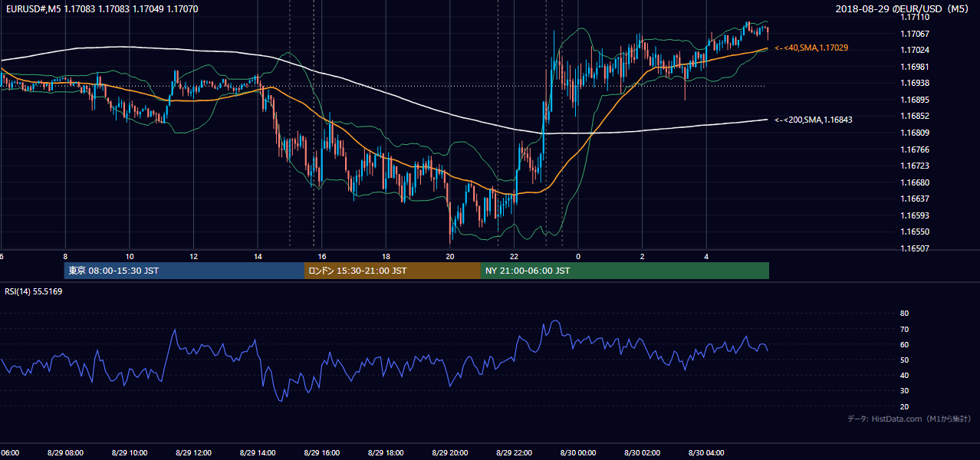Click price axis value 1.16637
This screenshot has height=460, width=980.
[x=916, y=199]
